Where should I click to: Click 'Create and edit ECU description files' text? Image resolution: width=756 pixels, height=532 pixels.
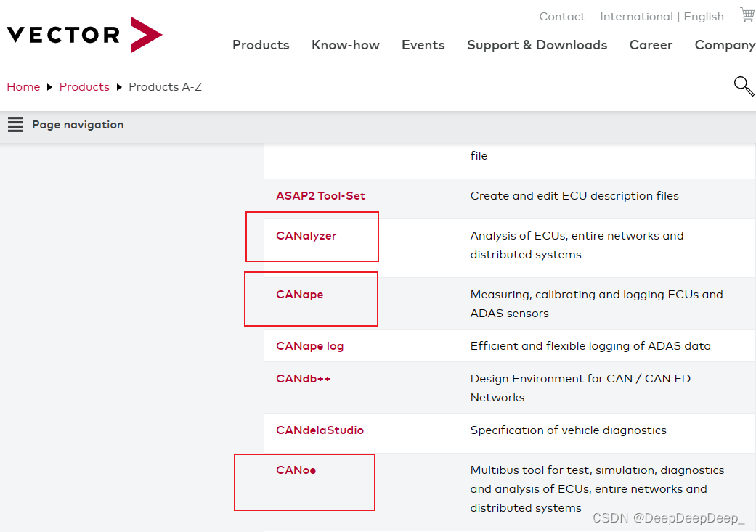574,196
